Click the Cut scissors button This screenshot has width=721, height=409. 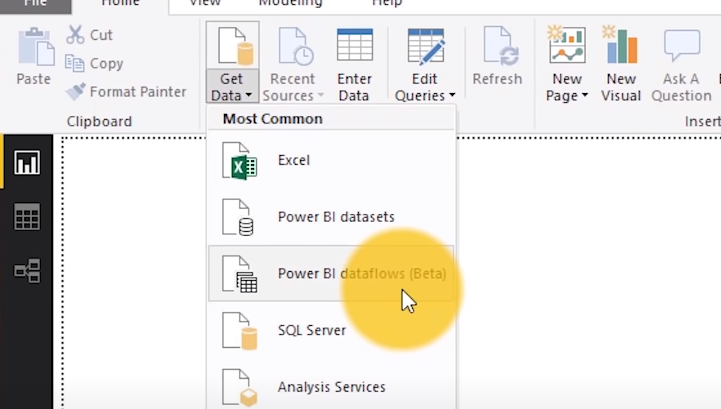pos(89,35)
